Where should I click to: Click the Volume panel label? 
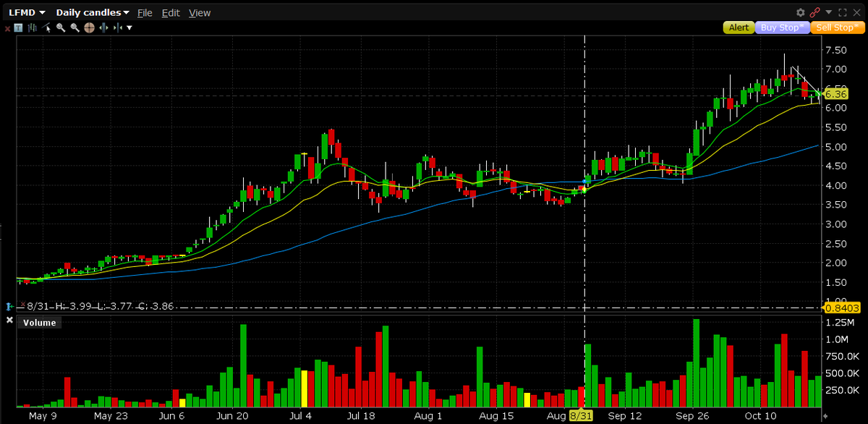pos(40,323)
